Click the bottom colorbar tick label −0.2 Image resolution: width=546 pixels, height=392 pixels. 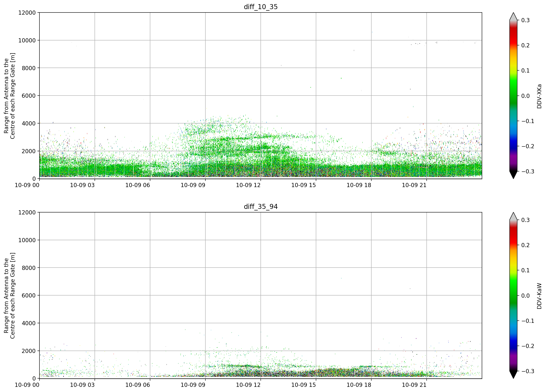528,346
